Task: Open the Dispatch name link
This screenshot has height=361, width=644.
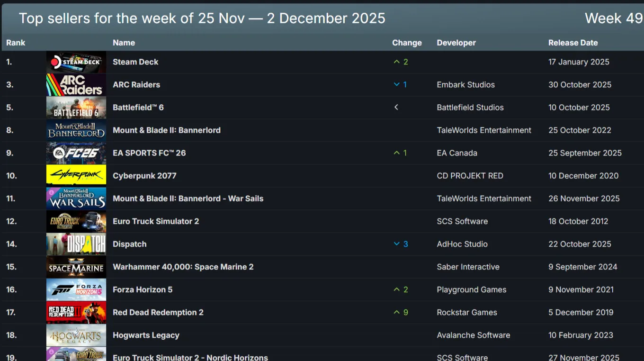Action: tap(130, 244)
